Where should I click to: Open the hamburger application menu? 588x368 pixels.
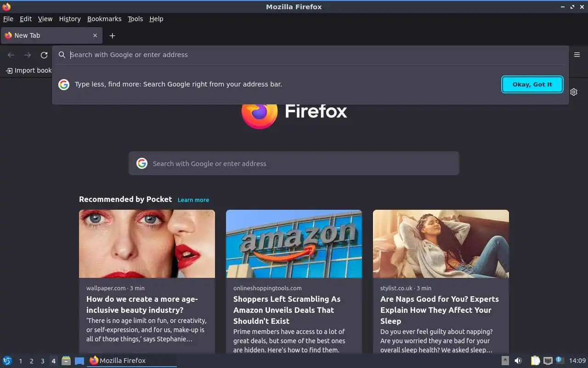coord(577,55)
